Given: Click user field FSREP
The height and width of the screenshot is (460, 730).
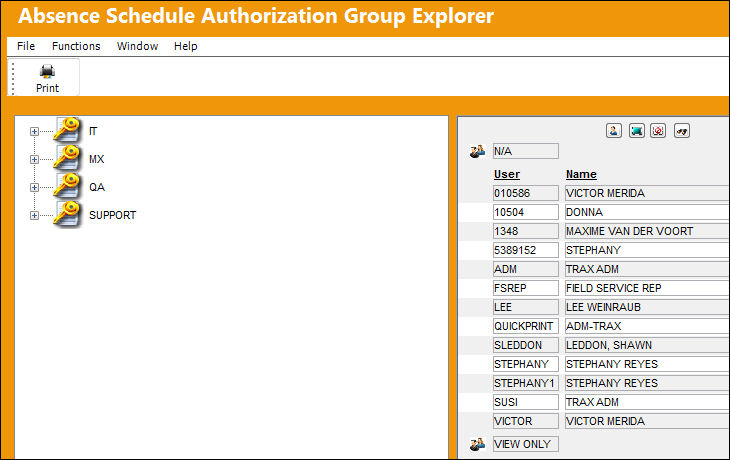Looking at the screenshot, I should 526,288.
